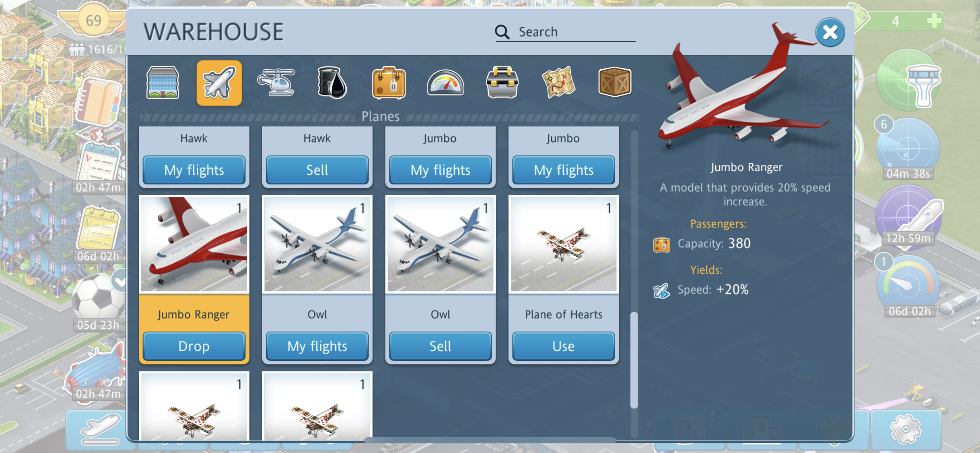Sell the Hawk plane

(x=317, y=170)
